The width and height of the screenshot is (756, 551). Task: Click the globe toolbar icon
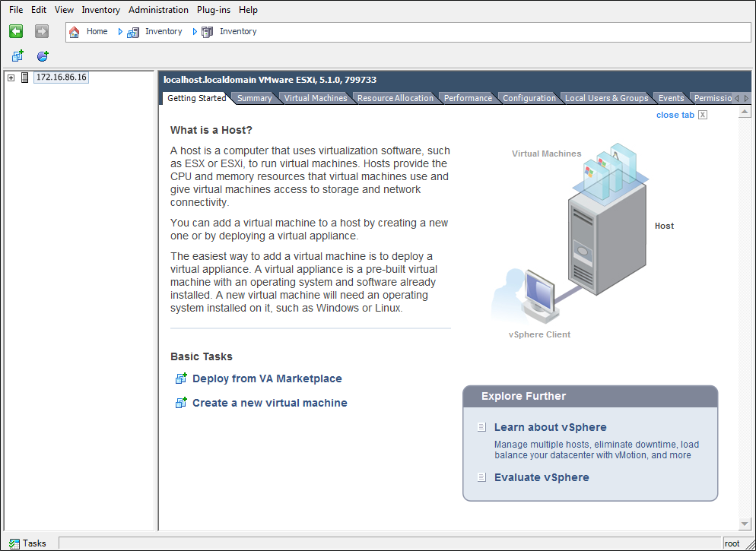coord(43,56)
